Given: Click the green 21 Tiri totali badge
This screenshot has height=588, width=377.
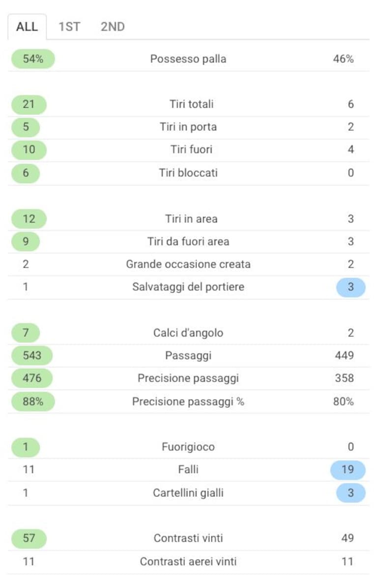Looking at the screenshot, I should 29,104.
